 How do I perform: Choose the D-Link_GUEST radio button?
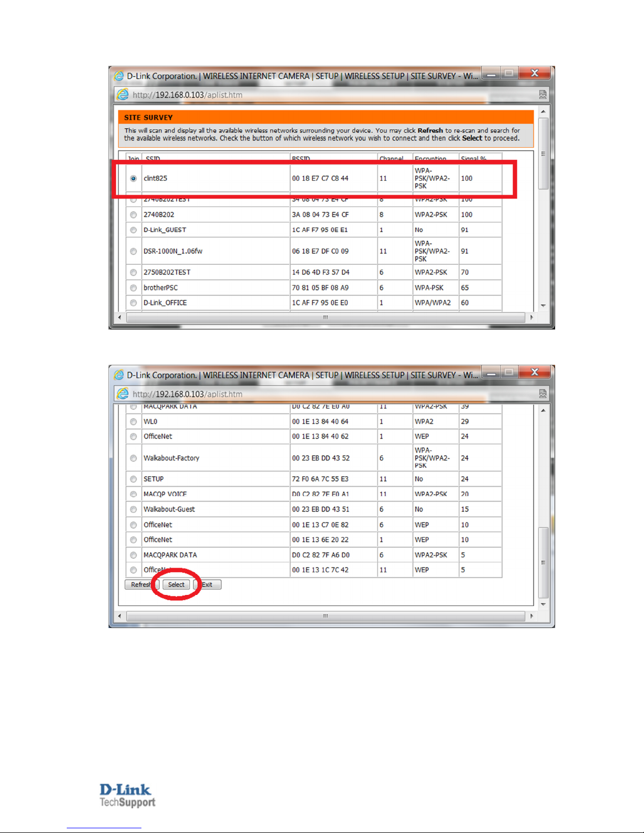[134, 230]
